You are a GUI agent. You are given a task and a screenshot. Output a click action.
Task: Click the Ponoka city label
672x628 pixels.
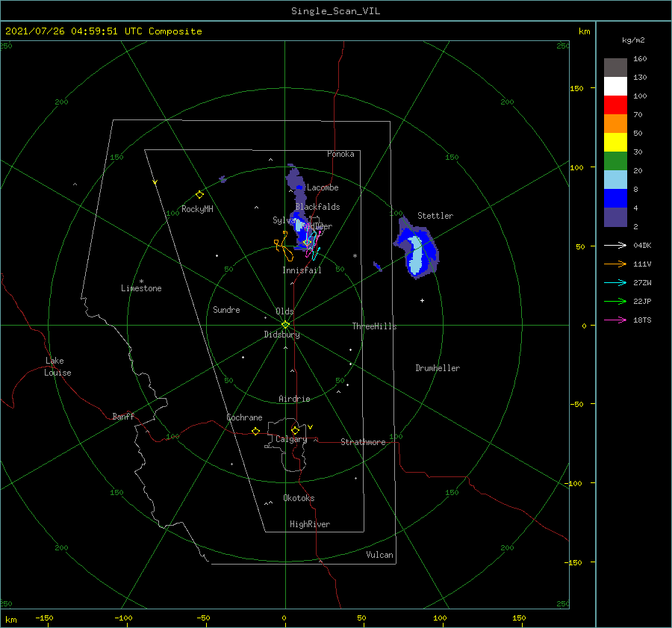tap(340, 154)
